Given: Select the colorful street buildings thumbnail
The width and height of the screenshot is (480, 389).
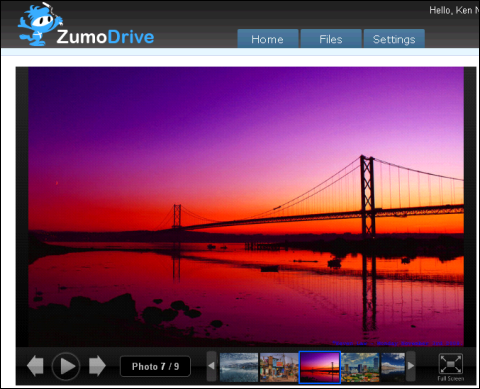Looking at the screenshot, I should coord(279,367).
